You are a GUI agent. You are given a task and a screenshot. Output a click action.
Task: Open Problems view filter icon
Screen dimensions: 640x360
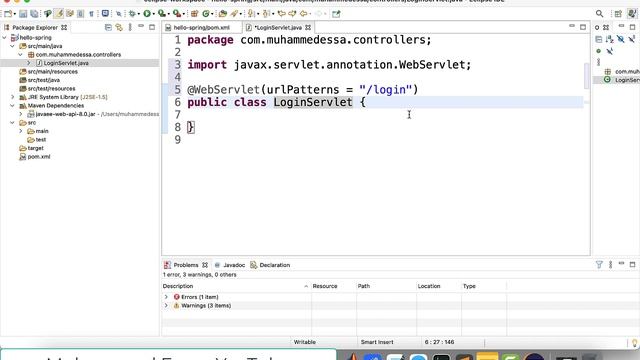click(x=599, y=265)
